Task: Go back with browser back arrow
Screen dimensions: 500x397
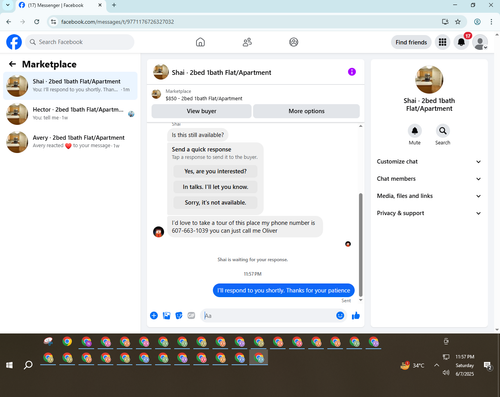Action: pos(9,22)
